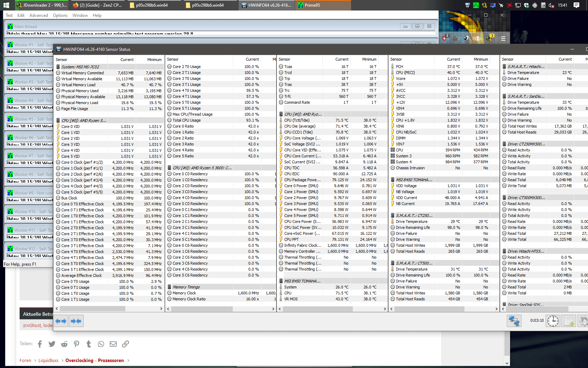This screenshot has width=588, height=368.
Task: Select the 'Total CPU Usage' sensor row
Action: click(220, 120)
